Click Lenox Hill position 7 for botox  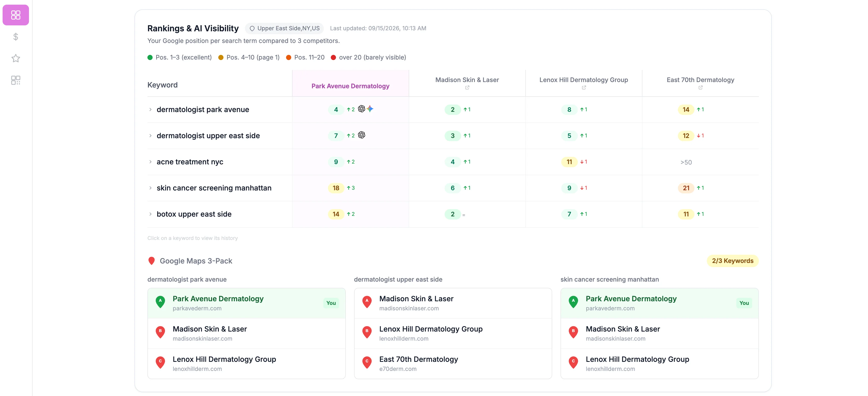click(x=569, y=214)
